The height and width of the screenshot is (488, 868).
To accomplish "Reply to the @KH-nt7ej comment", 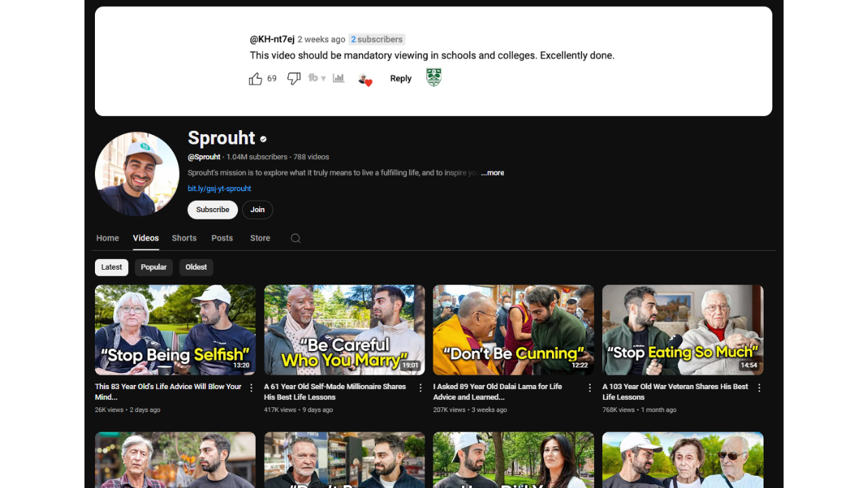I will pos(401,79).
